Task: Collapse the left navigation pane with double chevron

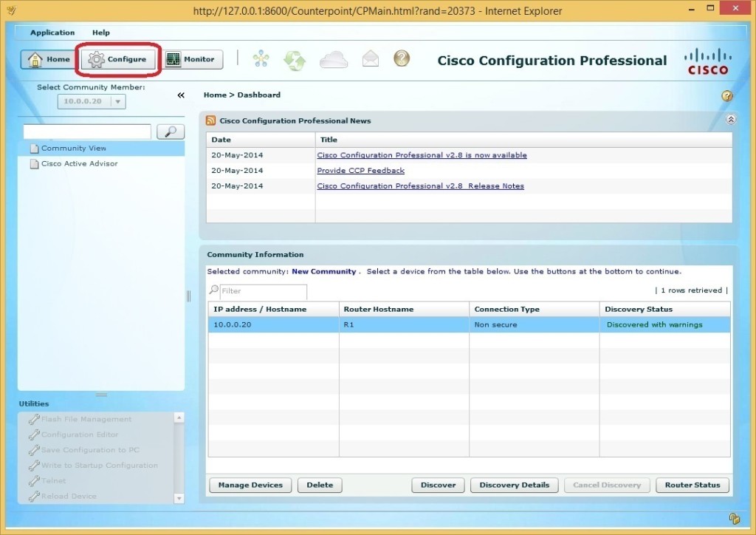Action: click(x=181, y=95)
